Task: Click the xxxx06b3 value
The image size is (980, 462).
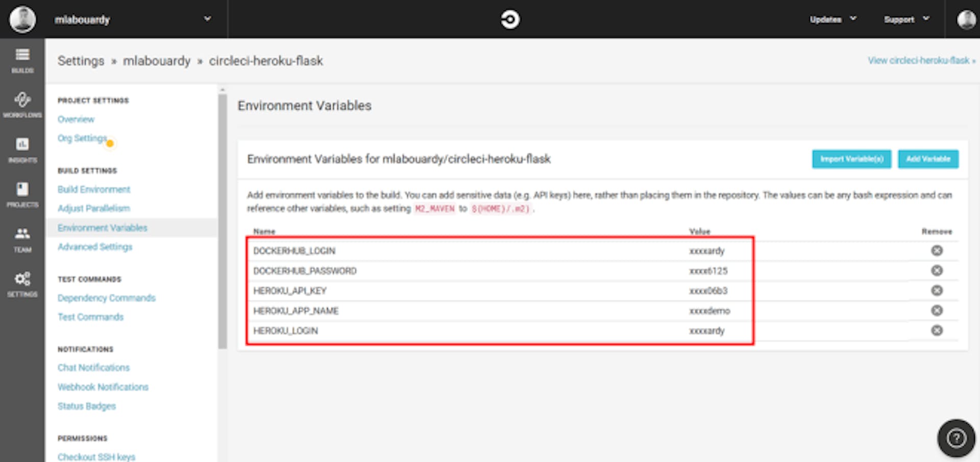Action: point(708,290)
